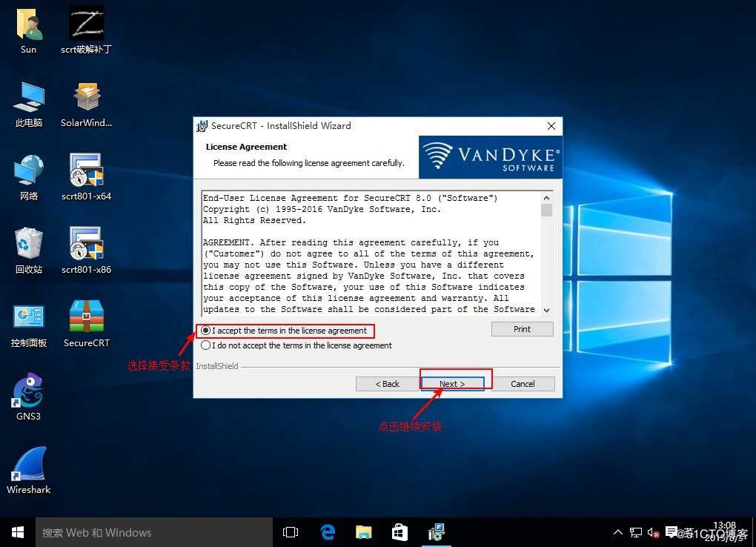Image resolution: width=756 pixels, height=547 pixels.
Task: Click the 'All Rights Reserved.' line
Action: coord(254,220)
